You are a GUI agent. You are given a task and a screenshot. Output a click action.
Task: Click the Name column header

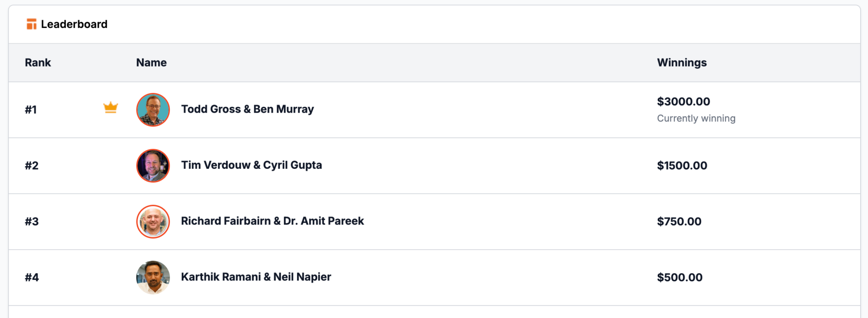tap(151, 62)
